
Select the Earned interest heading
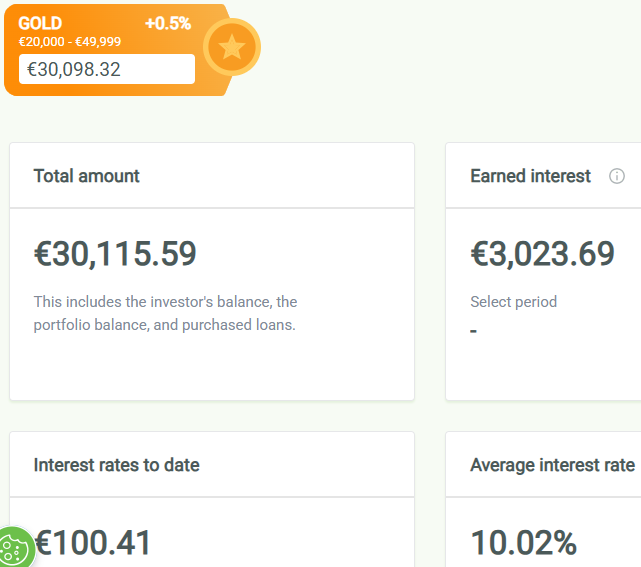530,176
